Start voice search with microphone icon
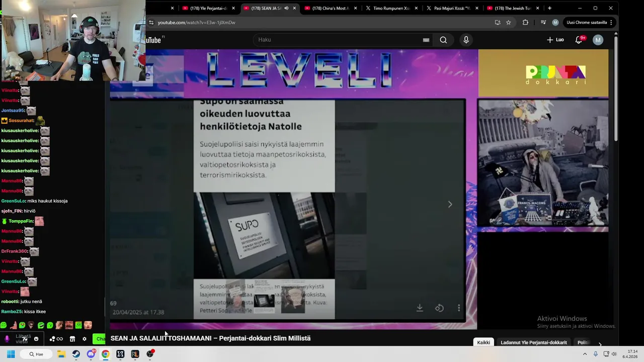Screen dimensions: 644x362 tap(466, 40)
